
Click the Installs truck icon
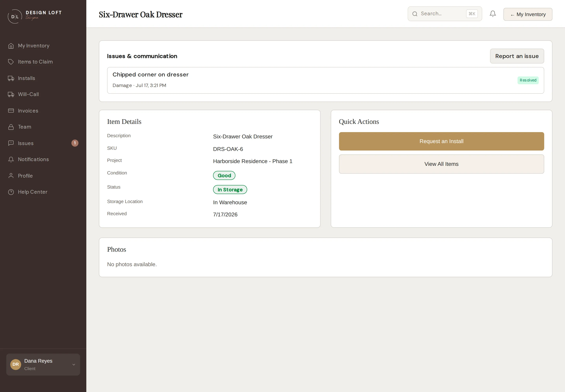pyautogui.click(x=11, y=78)
